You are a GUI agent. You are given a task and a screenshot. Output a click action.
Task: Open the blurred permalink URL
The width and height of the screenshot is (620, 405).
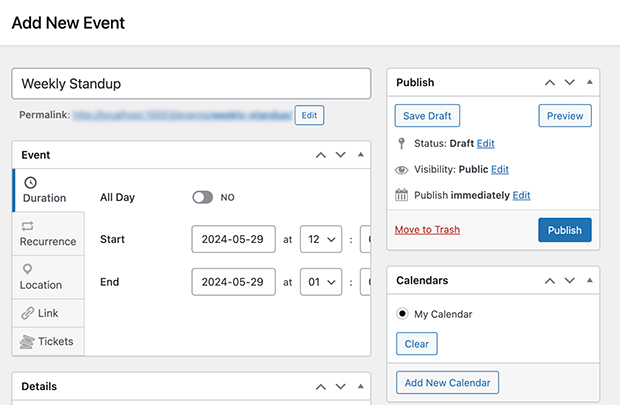182,115
